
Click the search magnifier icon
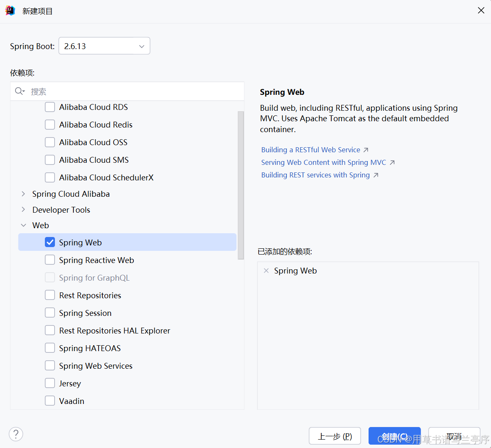tap(19, 91)
